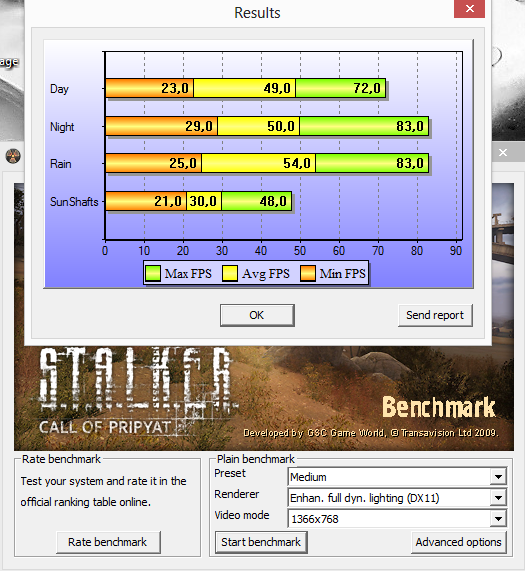Click the Night row label
Viewport: 525px width, 571px height.
(62, 127)
